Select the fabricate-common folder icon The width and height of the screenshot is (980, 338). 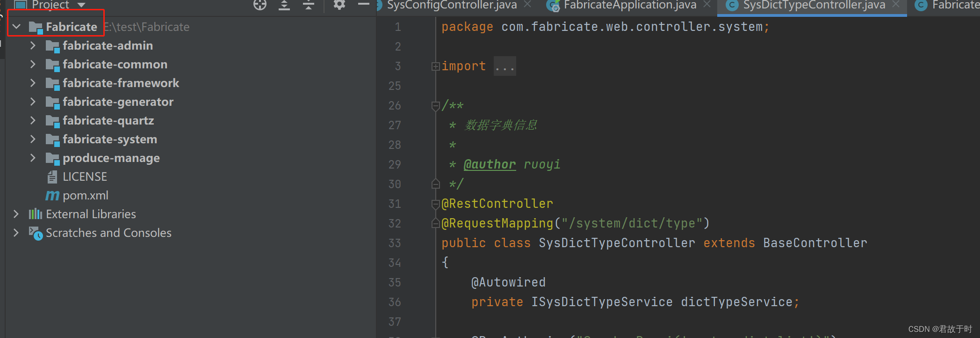pos(52,65)
